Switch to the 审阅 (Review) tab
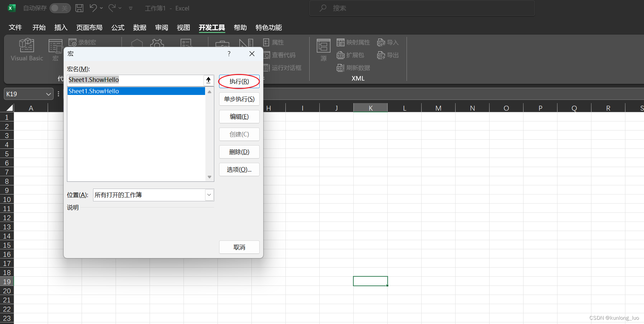The height and width of the screenshot is (324, 644). pos(162,27)
